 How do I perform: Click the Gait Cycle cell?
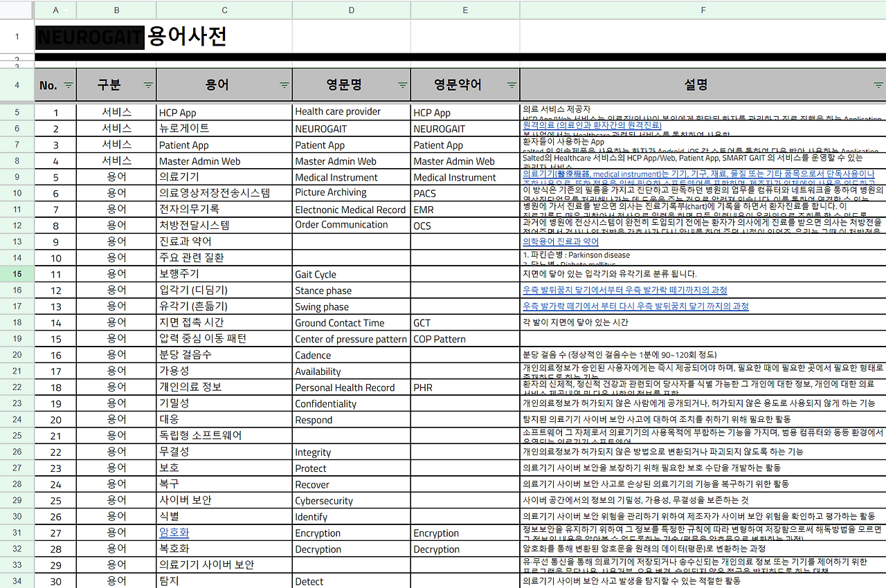click(352, 274)
